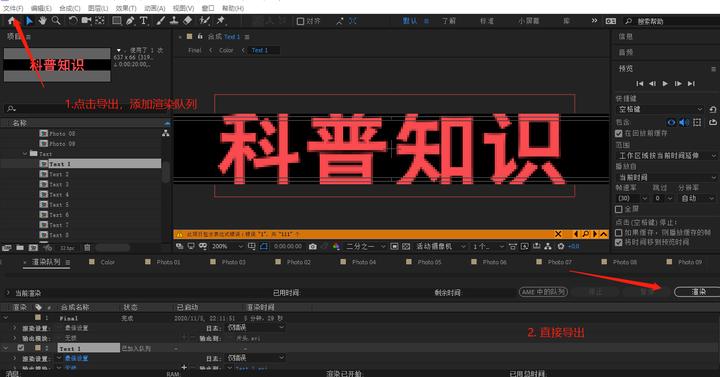
Task: Reset the preview shortcut settings icon
Action: point(713,109)
